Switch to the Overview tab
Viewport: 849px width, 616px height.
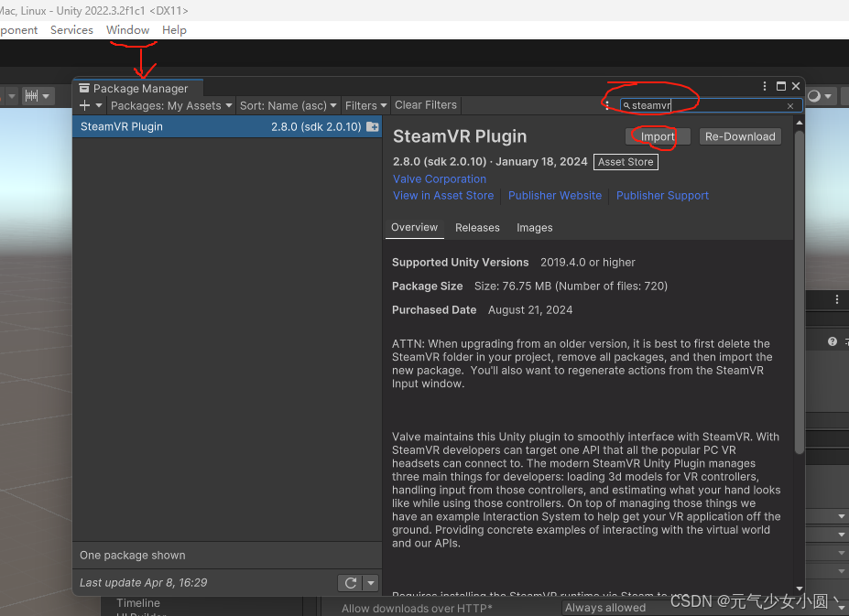click(x=414, y=227)
